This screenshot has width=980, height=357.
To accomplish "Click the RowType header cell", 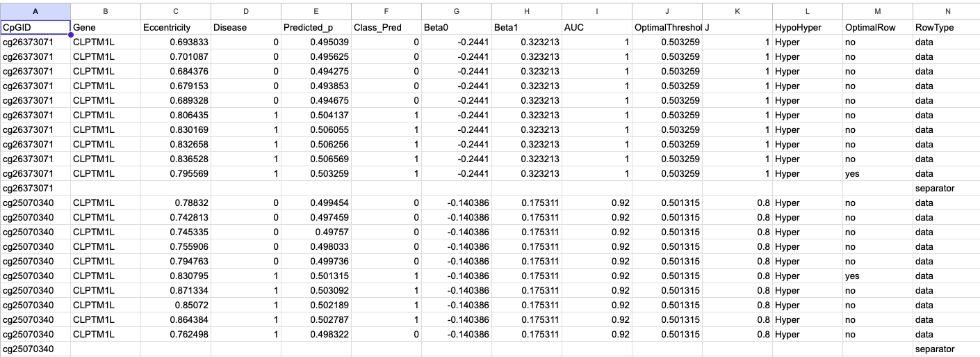I will [x=946, y=28].
